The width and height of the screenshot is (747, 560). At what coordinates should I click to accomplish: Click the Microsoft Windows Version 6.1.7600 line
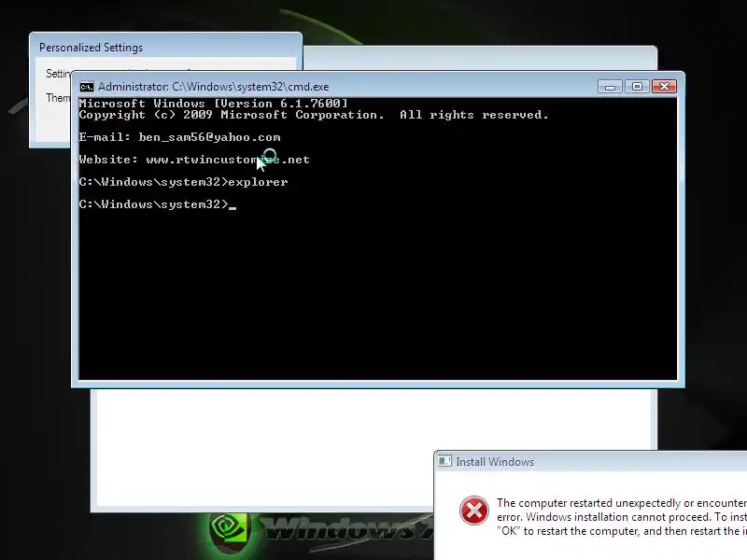[x=214, y=104]
